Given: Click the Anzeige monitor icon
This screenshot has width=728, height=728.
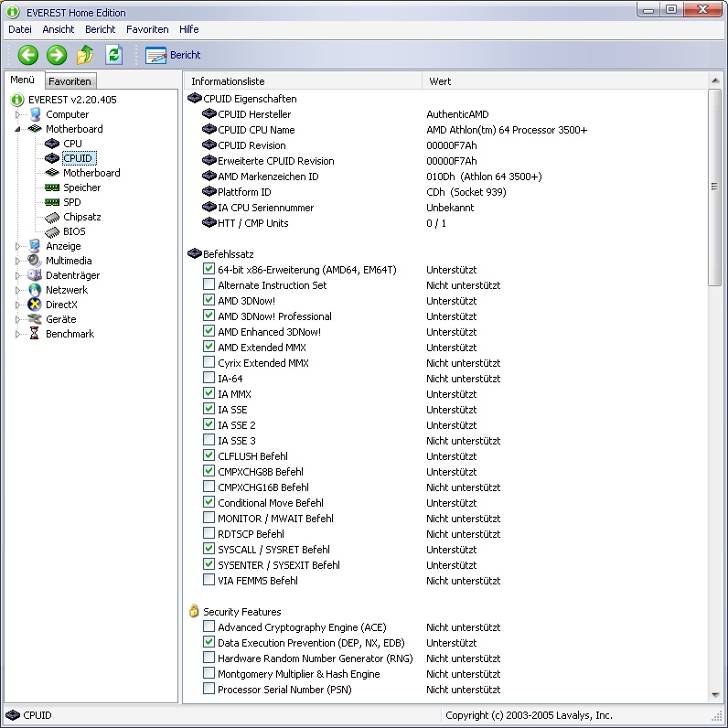Looking at the screenshot, I should (35, 246).
